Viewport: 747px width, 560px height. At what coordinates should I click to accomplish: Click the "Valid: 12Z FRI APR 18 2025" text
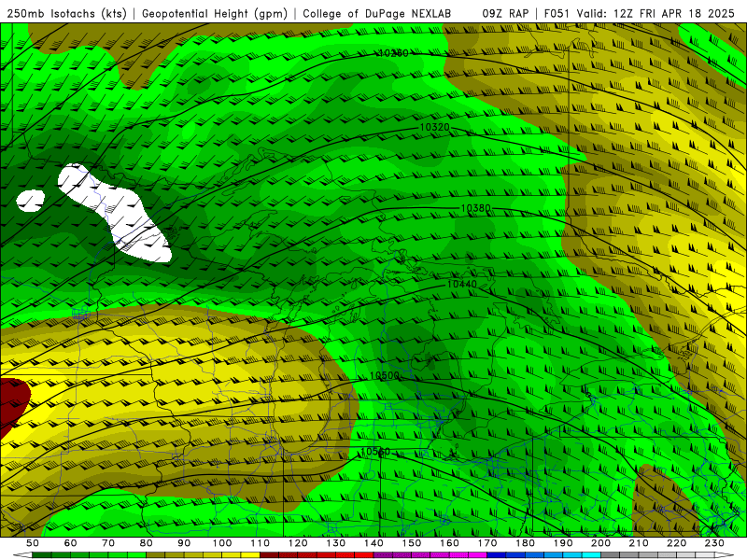point(655,14)
